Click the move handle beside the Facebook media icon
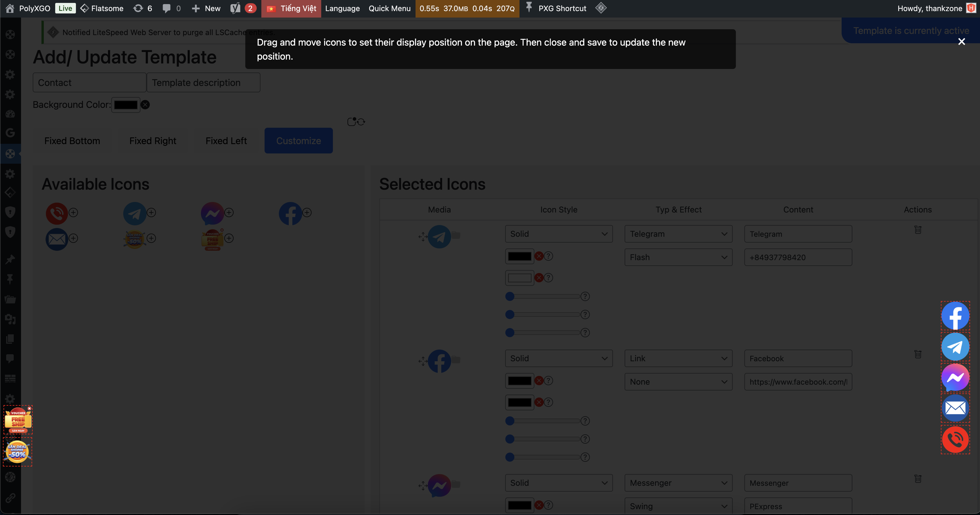Viewport: 980px width, 515px height. click(x=423, y=361)
